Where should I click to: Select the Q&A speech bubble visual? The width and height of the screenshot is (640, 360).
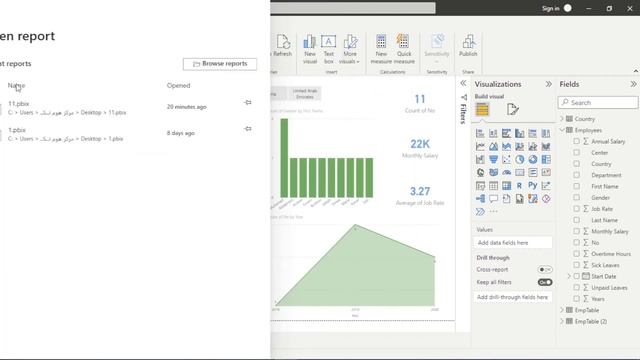(493, 199)
